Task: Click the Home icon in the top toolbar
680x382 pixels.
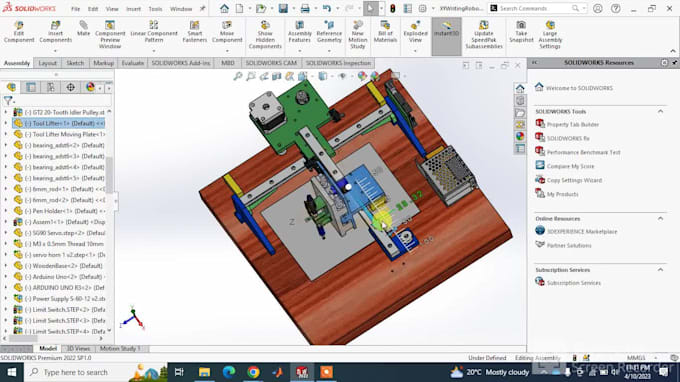Action: click(224, 8)
